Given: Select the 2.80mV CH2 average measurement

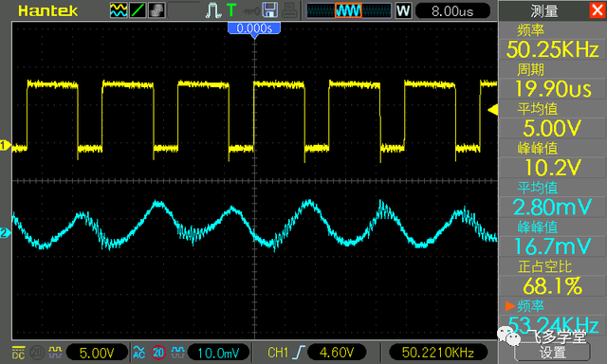Looking at the screenshot, I should pyautogui.click(x=552, y=208).
